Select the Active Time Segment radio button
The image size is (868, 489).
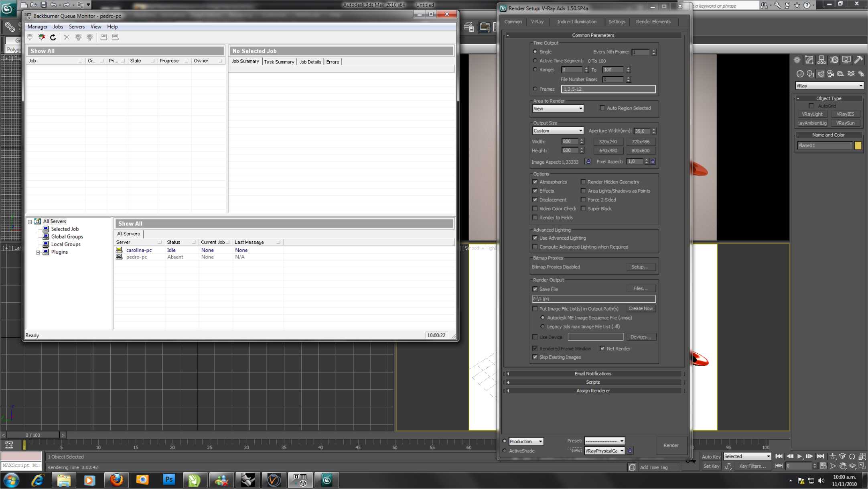pos(535,61)
